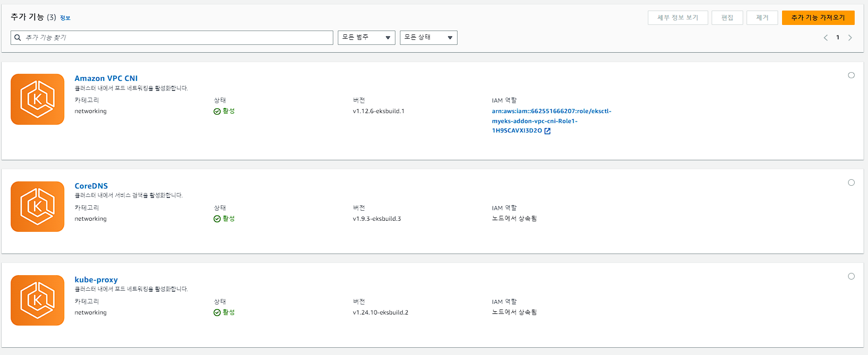Select the kube-proxy radio button
Viewport: 868px width, 355px height.
tap(851, 276)
